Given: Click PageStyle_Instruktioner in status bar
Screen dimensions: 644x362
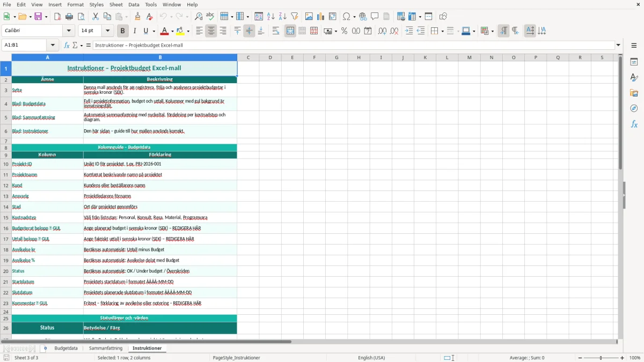Looking at the screenshot, I should tap(237, 358).
